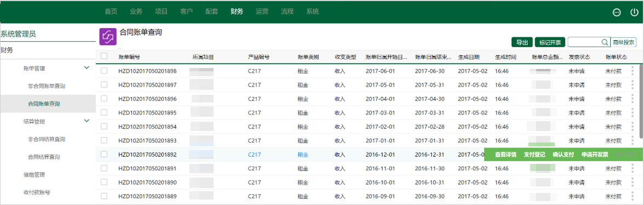Check the box for bill HZD102017050201896
The height and width of the screenshot is (205, 644).
coord(104,99)
